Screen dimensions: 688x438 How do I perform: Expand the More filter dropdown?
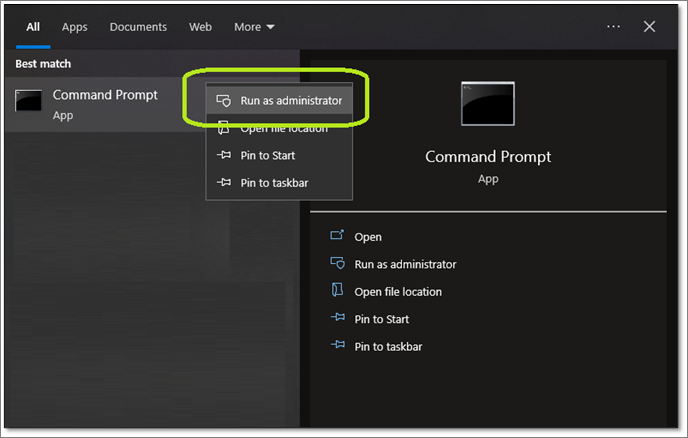(254, 27)
